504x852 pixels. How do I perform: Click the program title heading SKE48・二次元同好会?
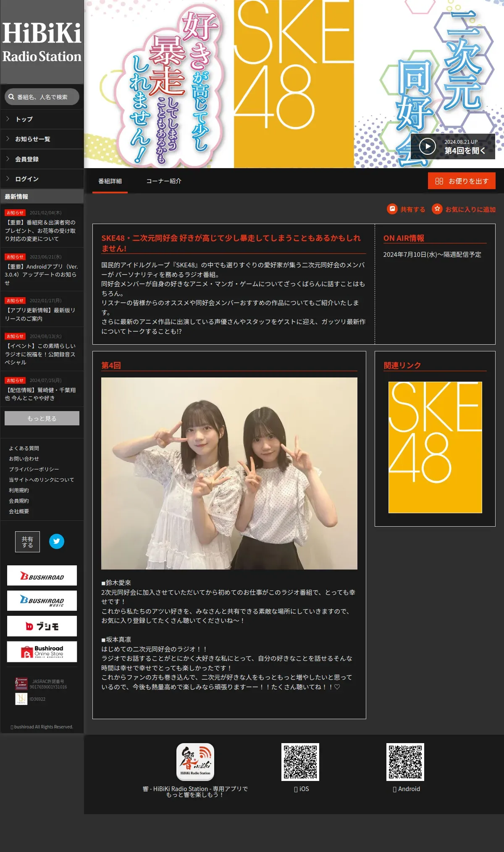[231, 243]
